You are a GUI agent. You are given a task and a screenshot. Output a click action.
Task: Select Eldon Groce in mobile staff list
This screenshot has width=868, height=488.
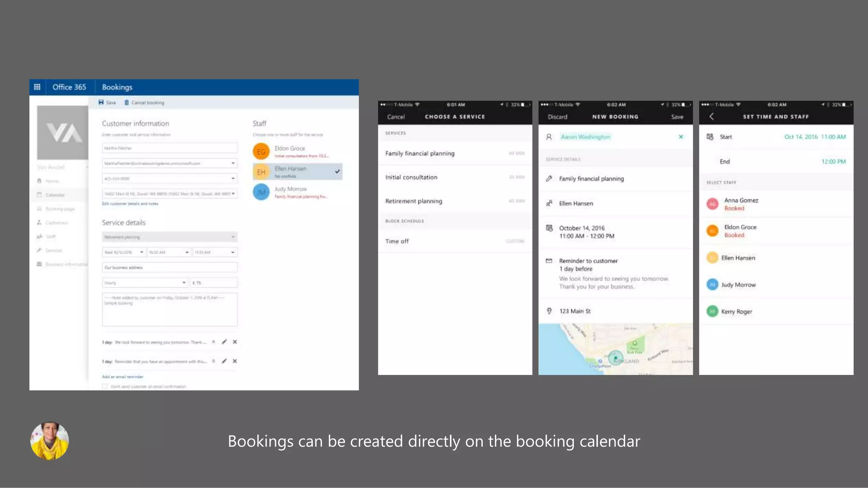[x=776, y=231]
